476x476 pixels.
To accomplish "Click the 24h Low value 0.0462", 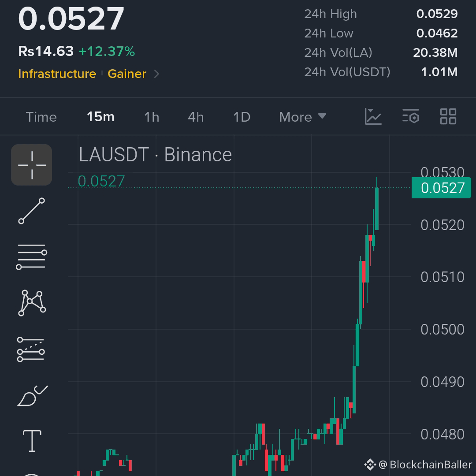I will point(437,33).
